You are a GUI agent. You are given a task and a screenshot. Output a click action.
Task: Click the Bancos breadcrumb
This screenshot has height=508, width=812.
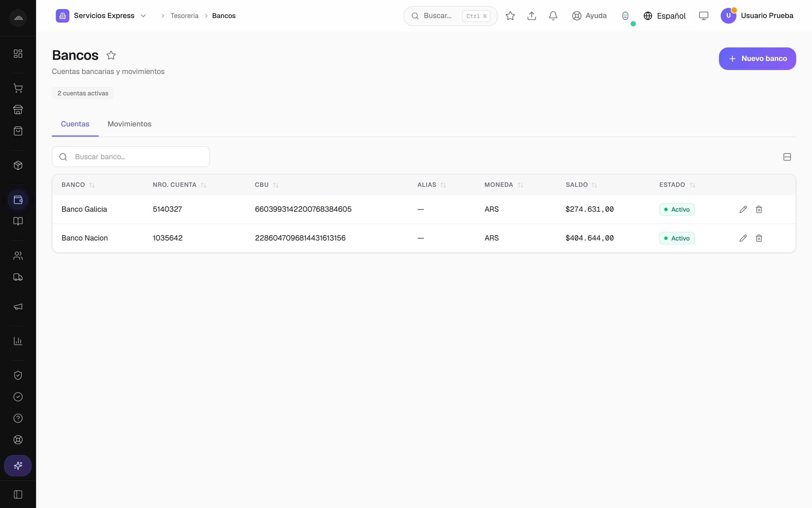click(x=224, y=16)
